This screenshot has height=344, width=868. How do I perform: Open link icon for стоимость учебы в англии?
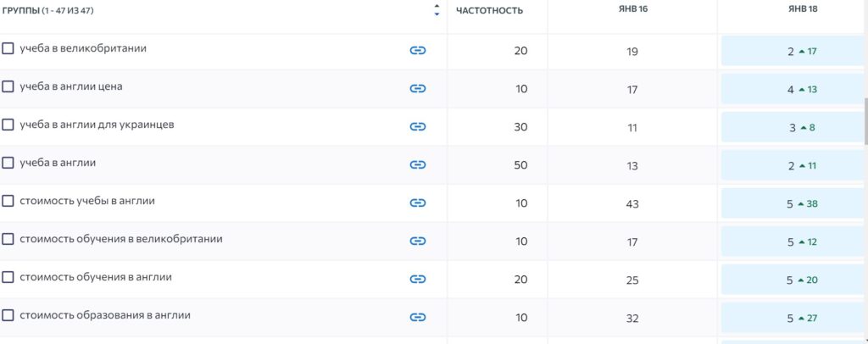click(x=417, y=203)
